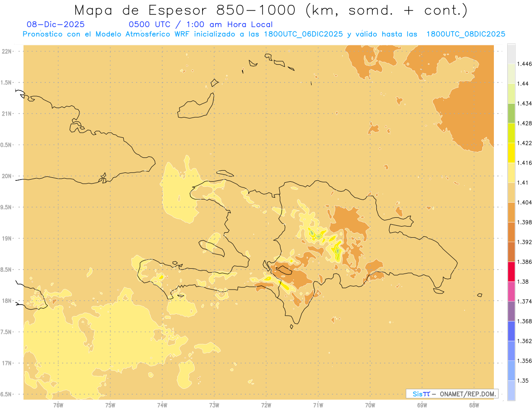Image resolution: width=532 pixels, height=411 pixels.
Task: Click the 22N latitude label
Action: pos(7,51)
